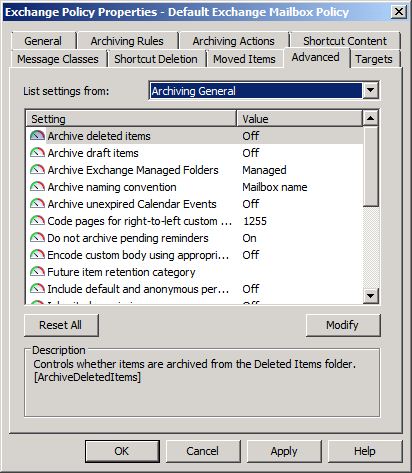Click the settings list scroll down arrow
This screenshot has height=473, width=412.
371,295
